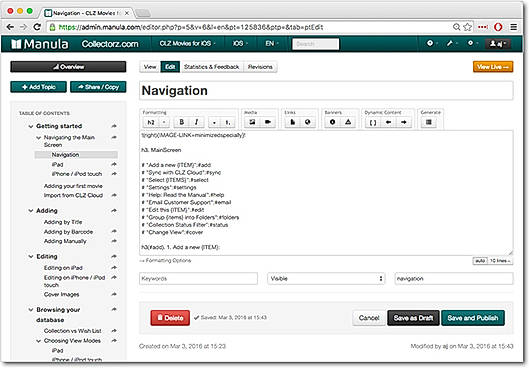Viewport: 529px width, 368px height.
Task: Click the Overview button in sidebar
Action: point(68,67)
